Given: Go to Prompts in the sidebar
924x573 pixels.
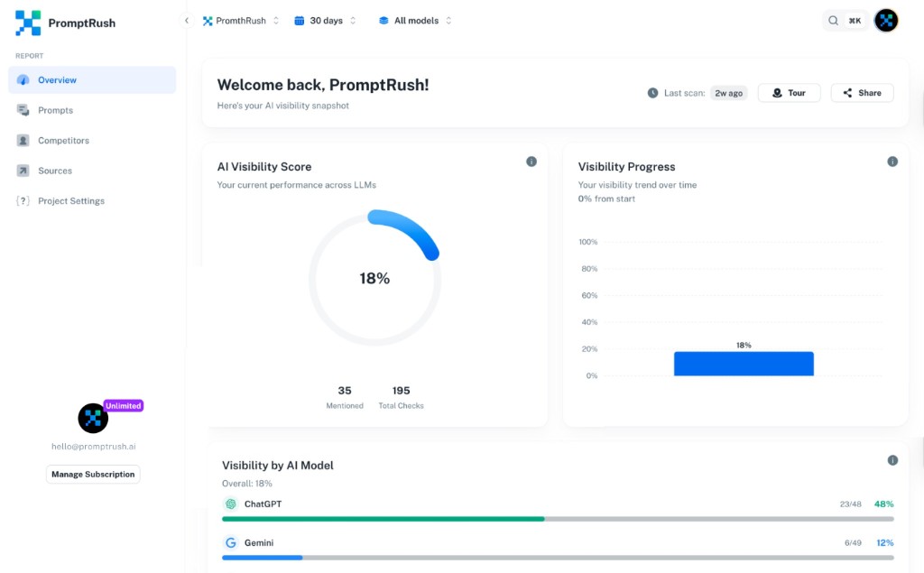Looking at the screenshot, I should coord(55,110).
